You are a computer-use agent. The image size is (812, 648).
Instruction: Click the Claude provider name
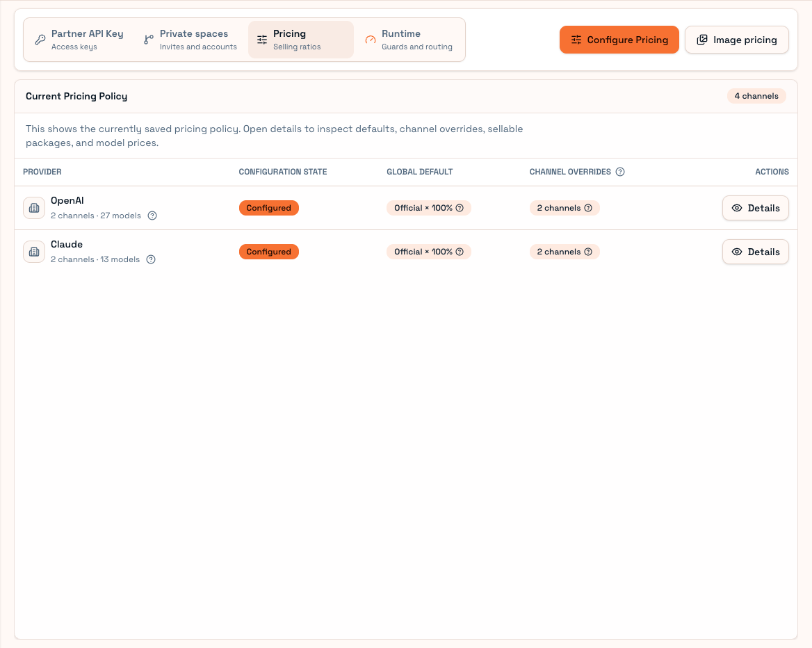coord(67,245)
